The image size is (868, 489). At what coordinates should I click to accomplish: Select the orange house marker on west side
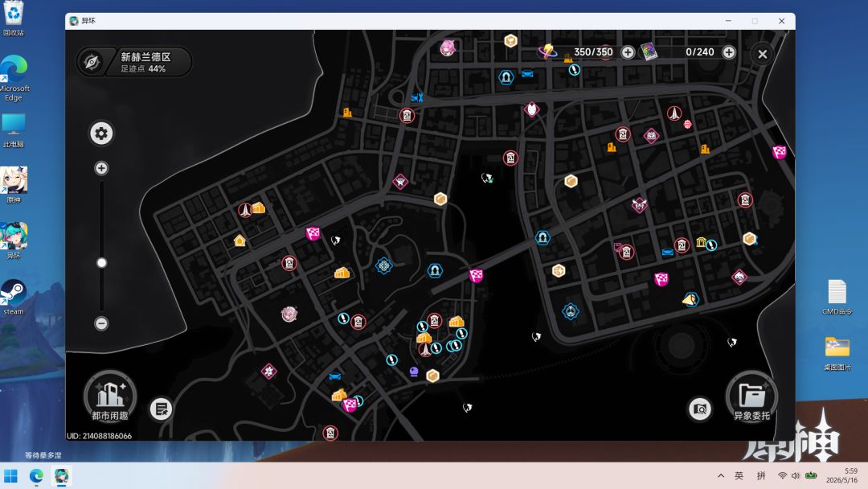(240, 240)
